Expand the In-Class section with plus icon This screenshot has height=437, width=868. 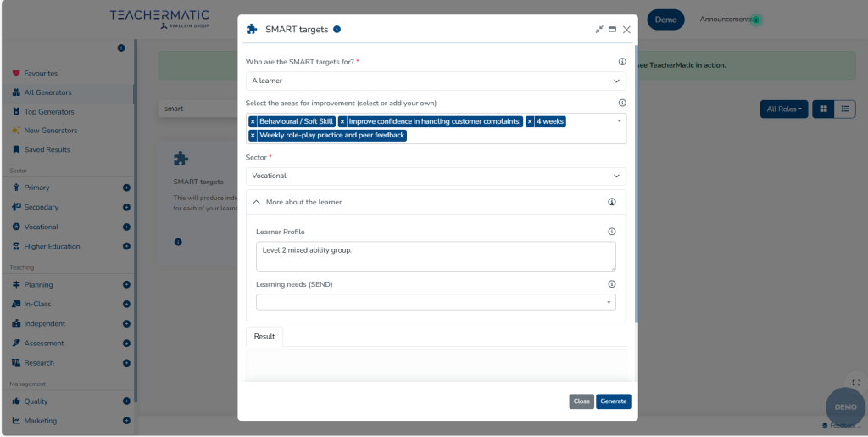[127, 304]
